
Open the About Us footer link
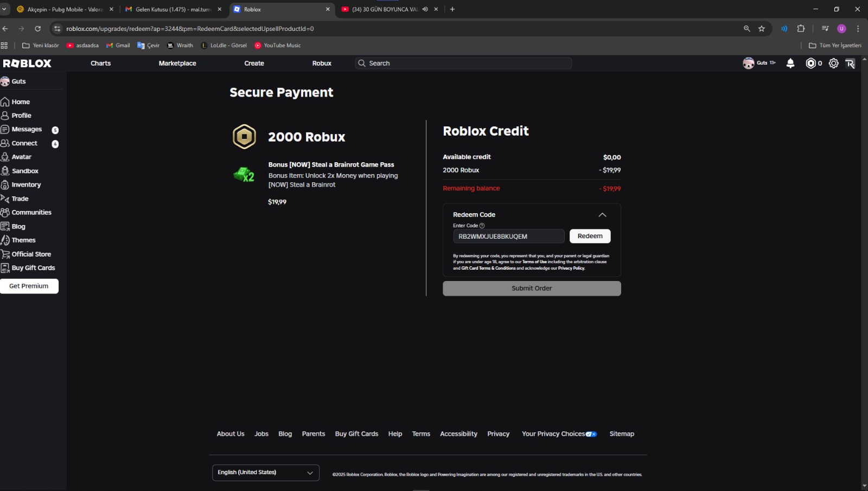231,434
